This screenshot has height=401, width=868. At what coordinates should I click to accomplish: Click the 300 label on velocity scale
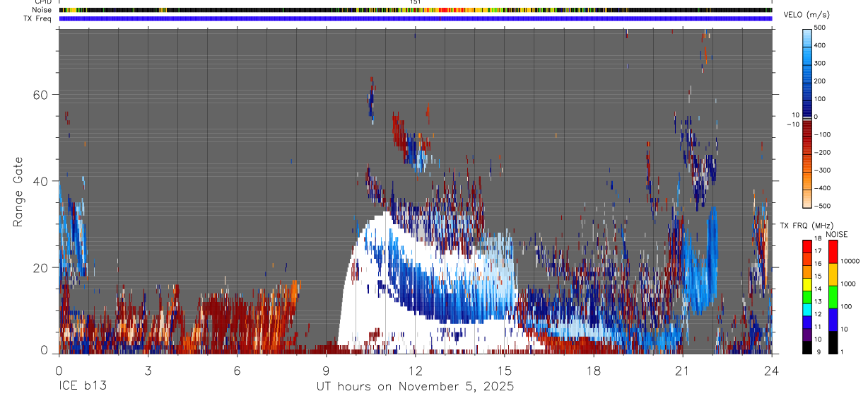821,63
